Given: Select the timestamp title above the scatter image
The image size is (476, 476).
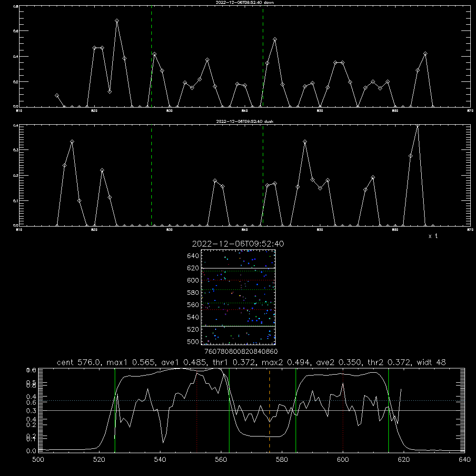Looking at the screenshot, I should (238, 244).
